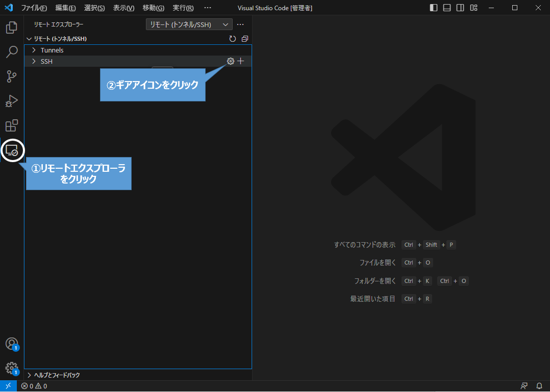
Task: Select the circled Remote Explorer icon
Action: click(12, 150)
